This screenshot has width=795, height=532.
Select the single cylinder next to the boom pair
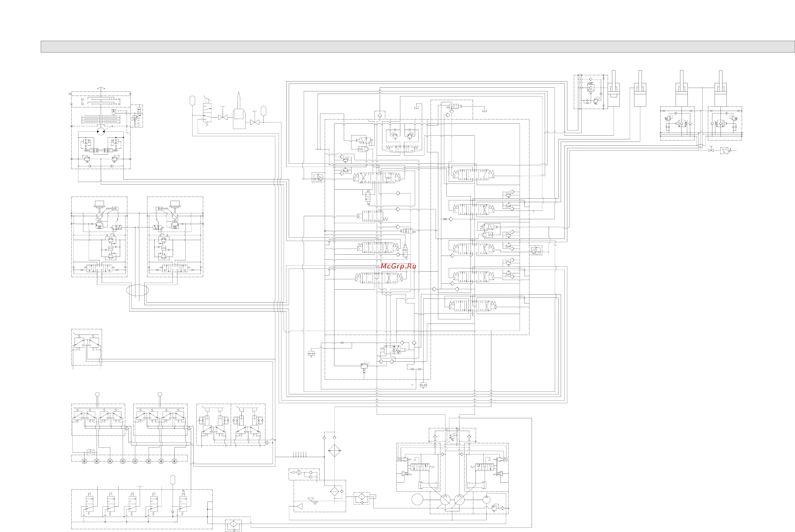click(x=640, y=89)
